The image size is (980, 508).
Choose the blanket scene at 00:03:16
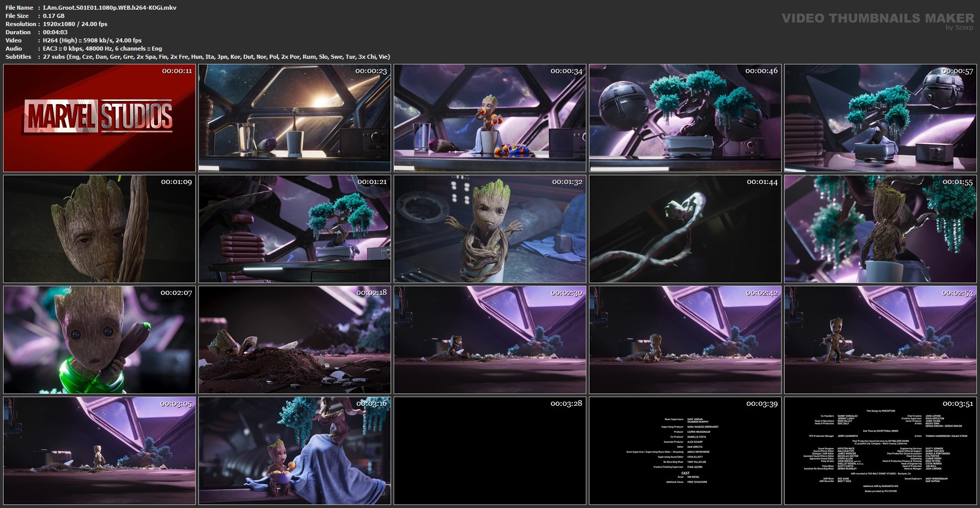pyautogui.click(x=294, y=451)
